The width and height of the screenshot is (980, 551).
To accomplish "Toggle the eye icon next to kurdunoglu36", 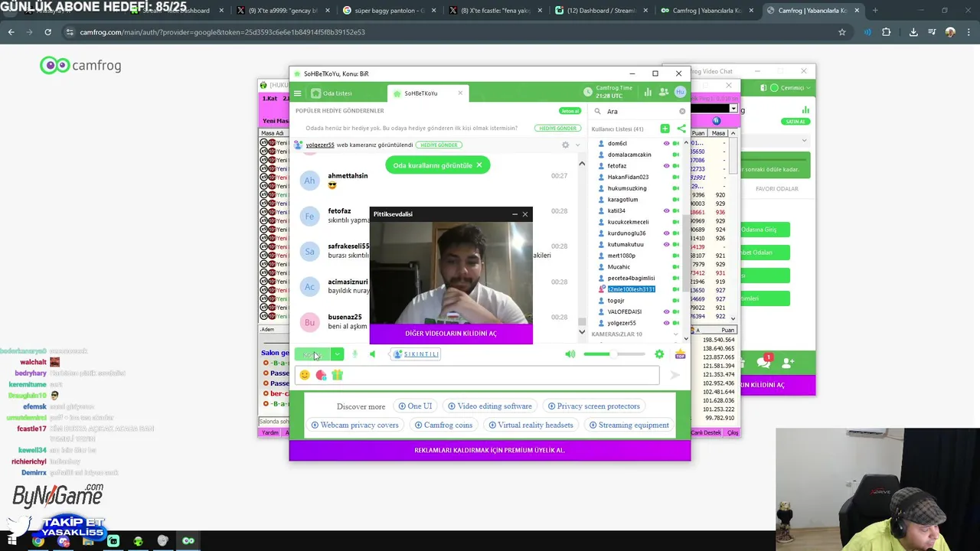I will coord(666,233).
